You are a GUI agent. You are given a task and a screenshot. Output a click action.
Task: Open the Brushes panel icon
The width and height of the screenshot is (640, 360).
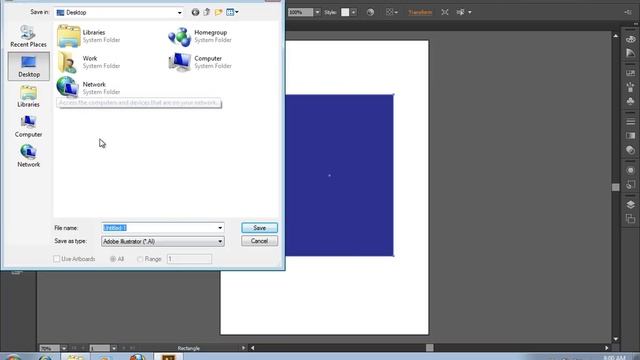pyautogui.click(x=631, y=87)
